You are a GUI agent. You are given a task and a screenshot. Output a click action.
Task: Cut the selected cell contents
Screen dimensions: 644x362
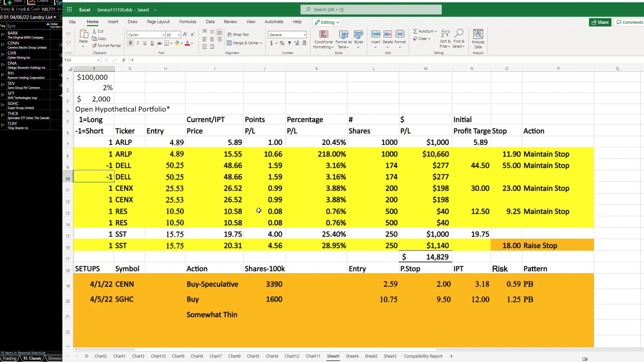click(x=98, y=31)
